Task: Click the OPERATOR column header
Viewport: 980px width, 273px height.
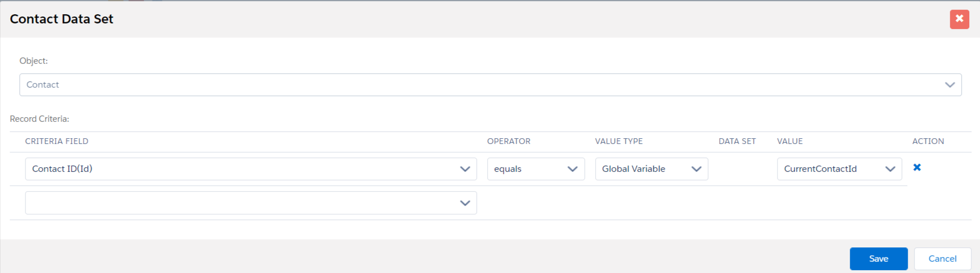Action: [x=508, y=141]
